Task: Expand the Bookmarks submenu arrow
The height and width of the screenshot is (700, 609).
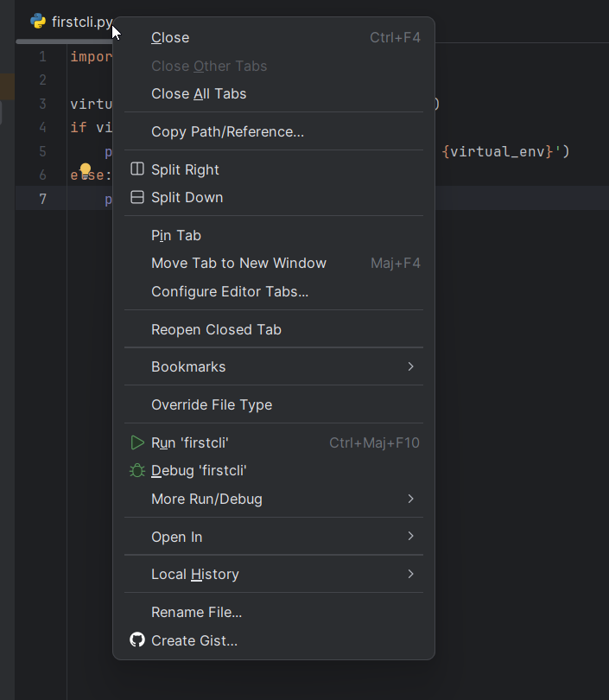Action: 410,366
